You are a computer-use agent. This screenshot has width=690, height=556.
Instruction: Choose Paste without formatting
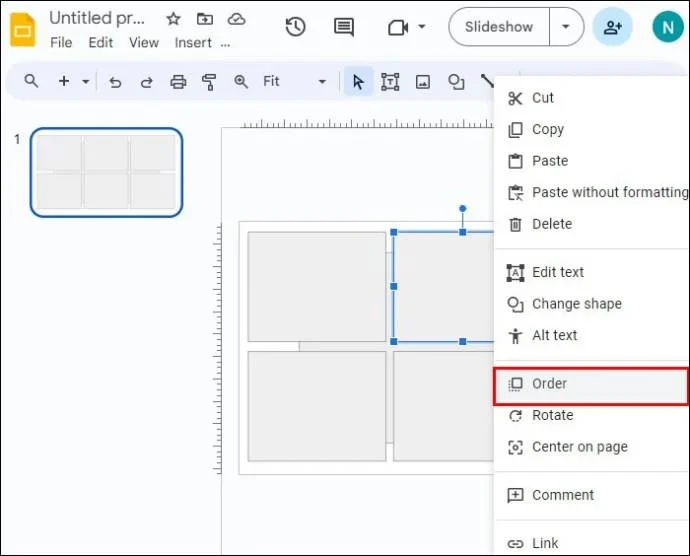(x=592, y=192)
